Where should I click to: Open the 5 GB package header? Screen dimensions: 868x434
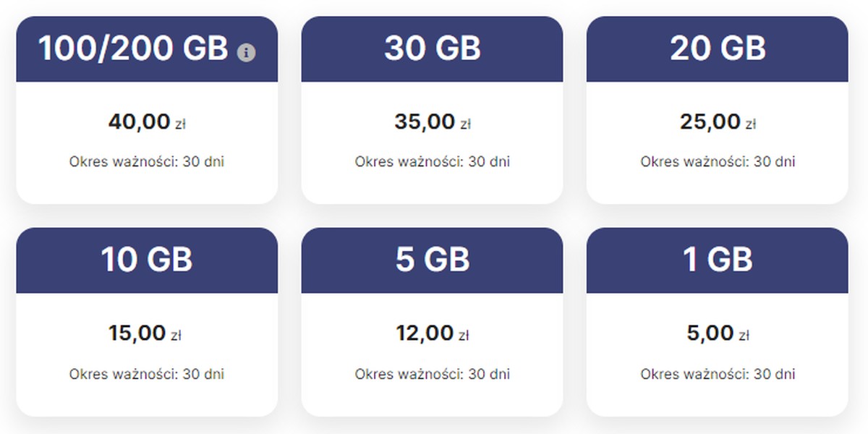(432, 260)
